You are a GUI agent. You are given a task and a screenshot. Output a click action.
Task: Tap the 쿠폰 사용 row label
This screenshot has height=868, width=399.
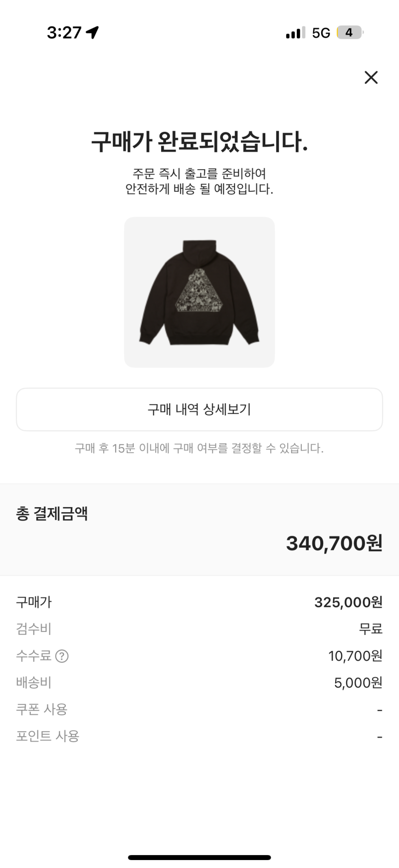[41, 709]
